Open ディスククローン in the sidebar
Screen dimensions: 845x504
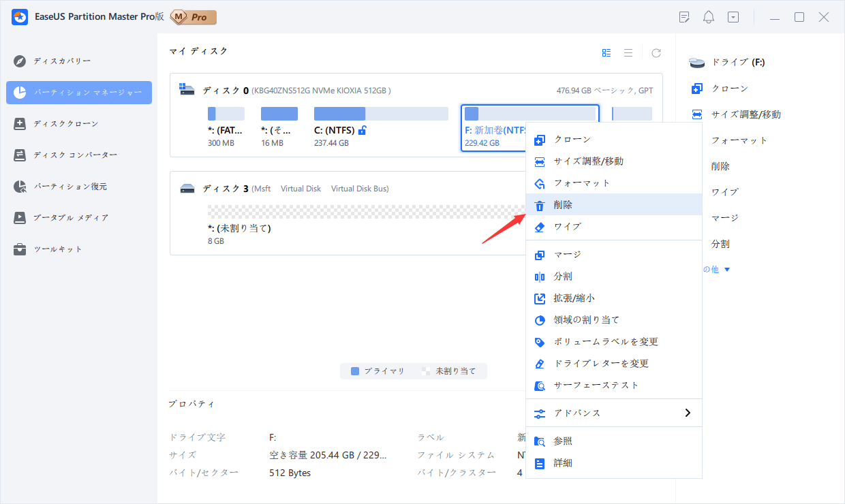point(65,124)
